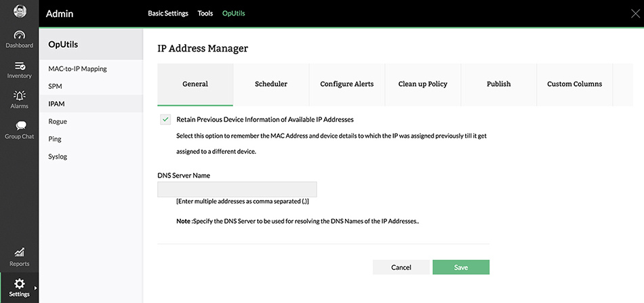644x303 pixels.
Task: Switch to the Scheduler tab
Action: pos(271,84)
